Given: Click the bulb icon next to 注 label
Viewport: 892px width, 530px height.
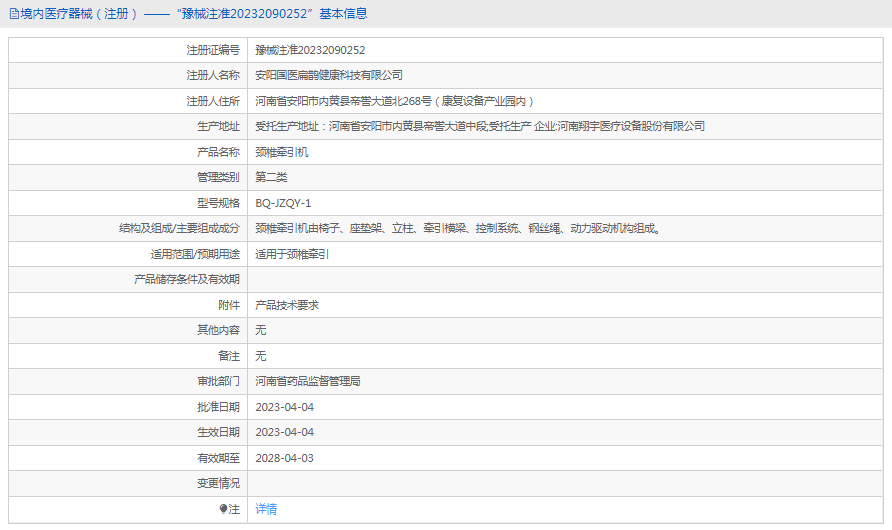Looking at the screenshot, I should click(223, 509).
